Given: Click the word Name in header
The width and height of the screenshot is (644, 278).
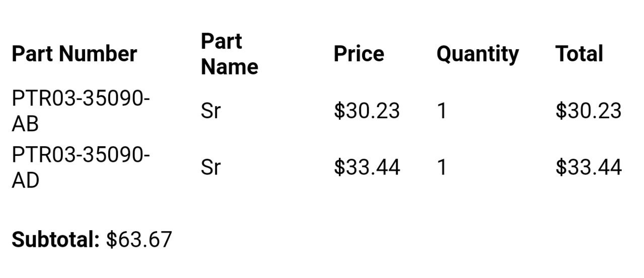Looking at the screenshot, I should click(229, 66).
